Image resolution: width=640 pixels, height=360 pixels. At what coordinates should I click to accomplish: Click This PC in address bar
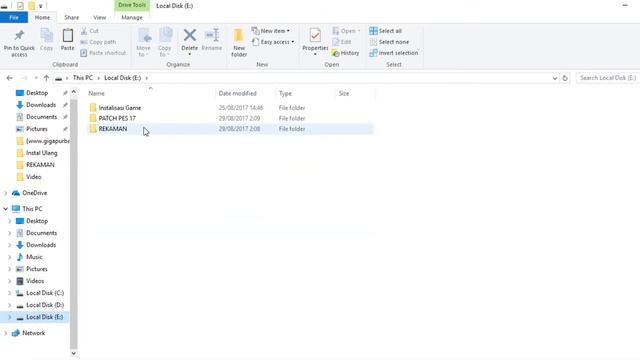(x=83, y=78)
